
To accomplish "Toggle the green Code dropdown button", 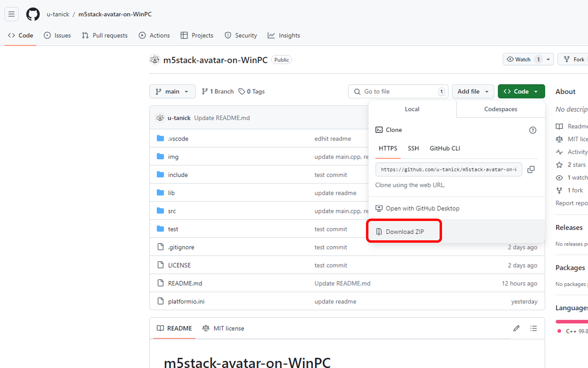I will [521, 91].
